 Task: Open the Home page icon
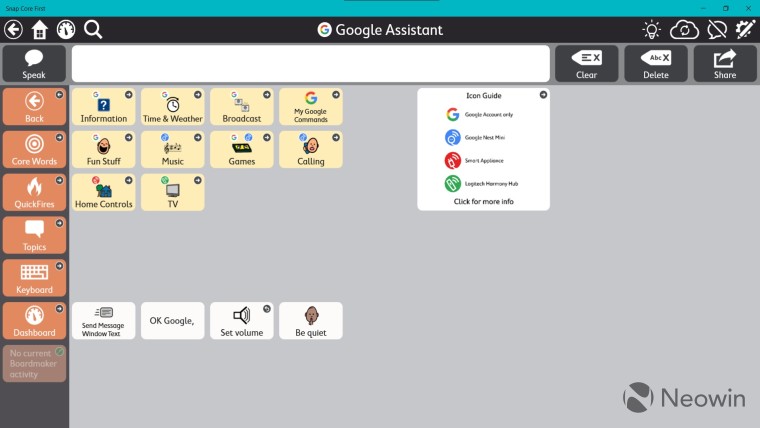pos(40,30)
